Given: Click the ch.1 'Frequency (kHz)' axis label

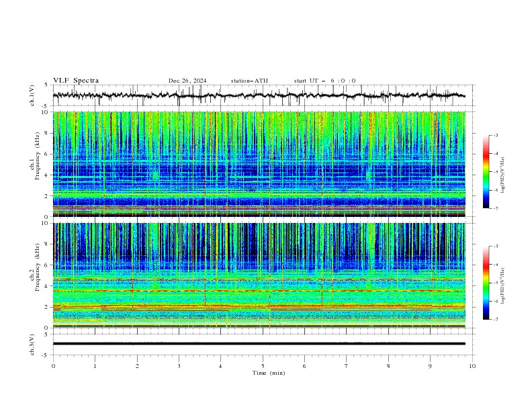Looking at the screenshot, I should 38,156.
